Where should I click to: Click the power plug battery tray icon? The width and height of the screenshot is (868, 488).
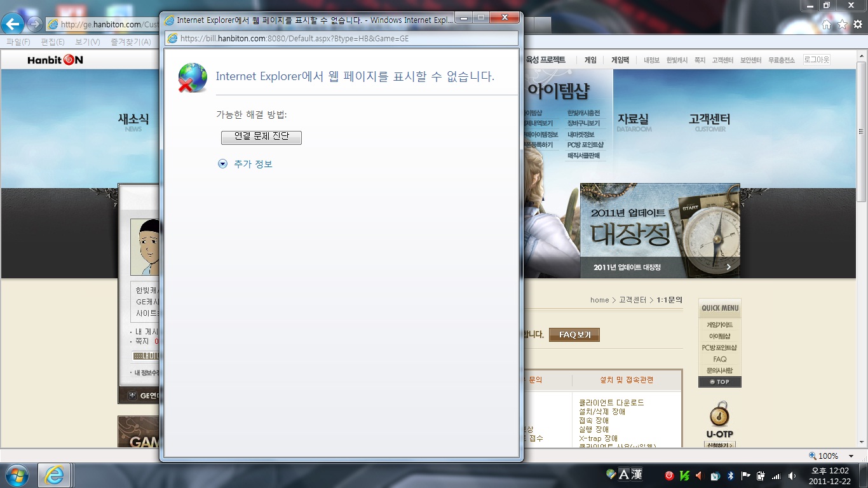coord(761,475)
